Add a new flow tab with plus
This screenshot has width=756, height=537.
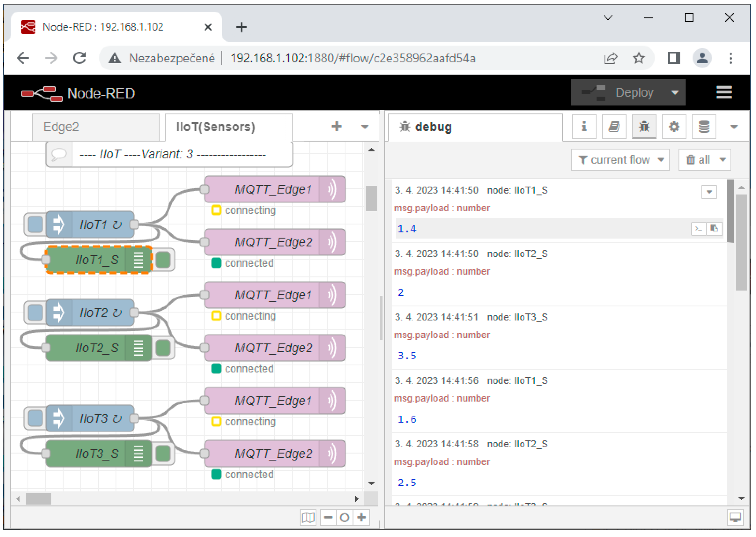(x=337, y=127)
